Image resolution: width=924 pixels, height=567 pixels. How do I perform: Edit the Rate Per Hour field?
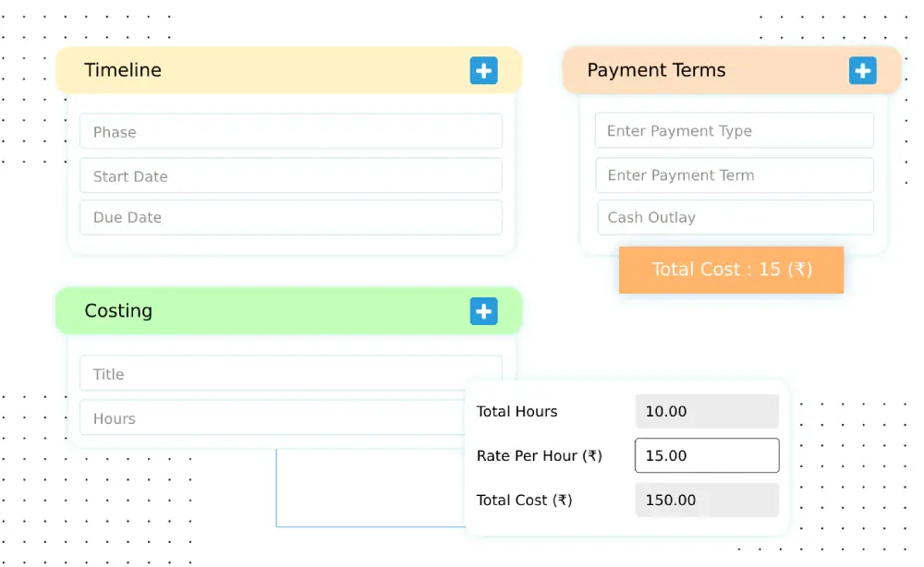click(x=707, y=456)
